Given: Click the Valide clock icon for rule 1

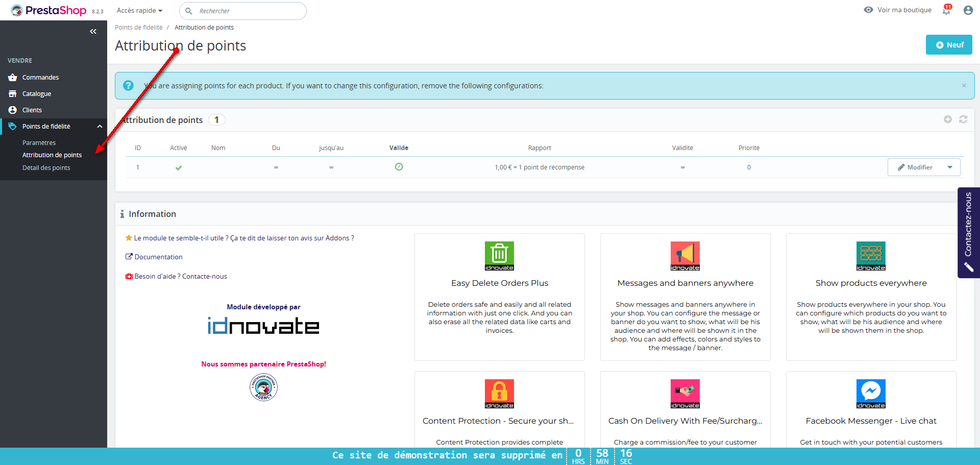Looking at the screenshot, I should tap(399, 167).
